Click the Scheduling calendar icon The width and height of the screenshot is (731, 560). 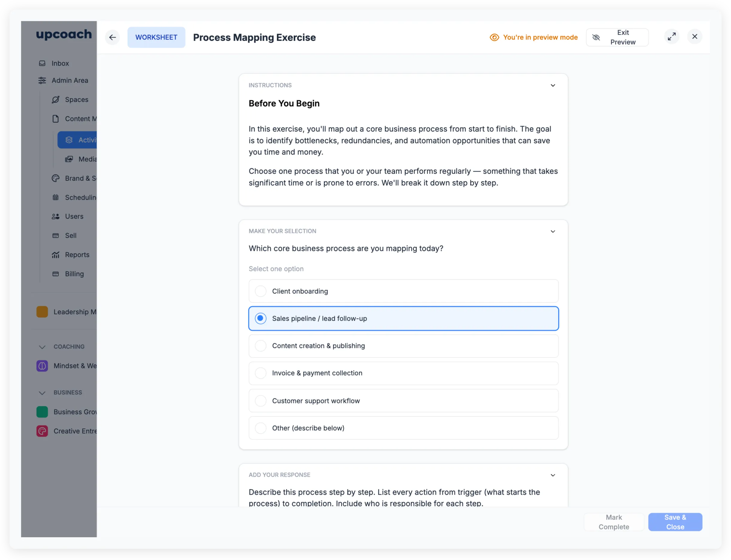click(56, 198)
